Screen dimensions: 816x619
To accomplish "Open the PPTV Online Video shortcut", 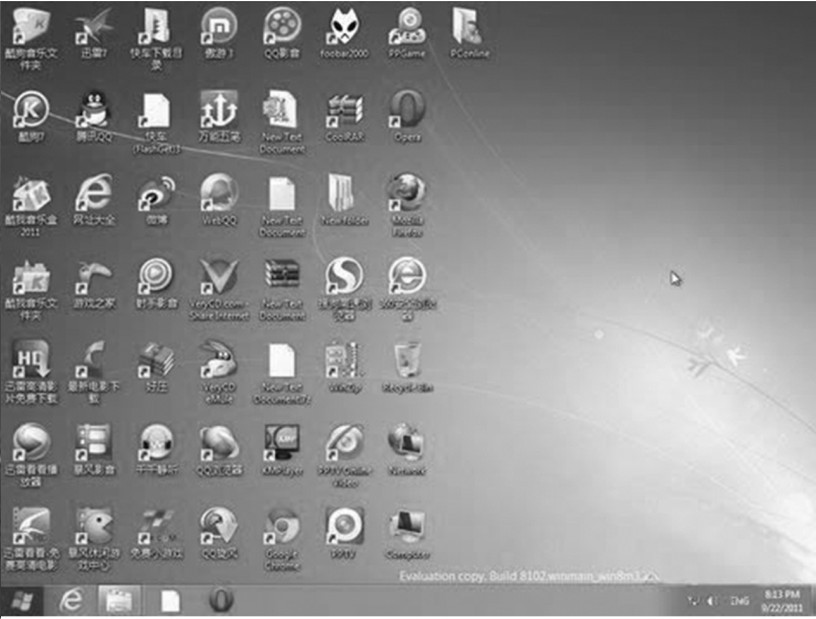I will coord(344,456).
